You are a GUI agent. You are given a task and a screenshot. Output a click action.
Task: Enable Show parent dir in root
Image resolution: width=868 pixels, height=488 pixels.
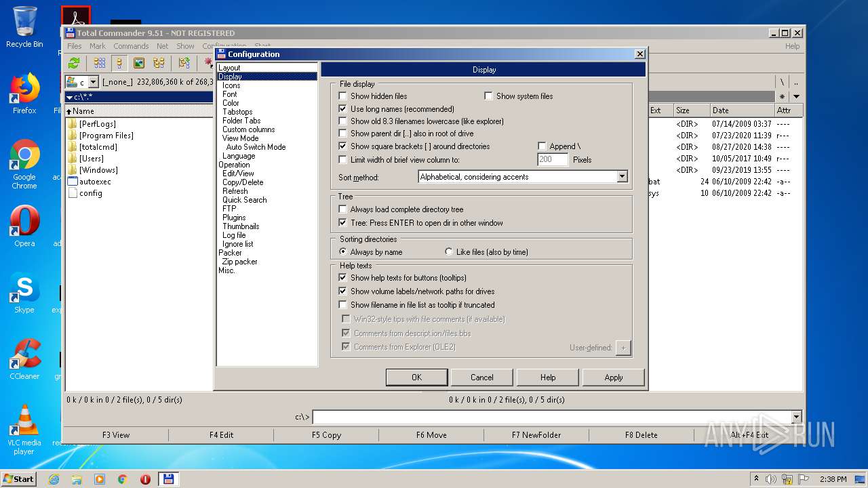pyautogui.click(x=342, y=134)
